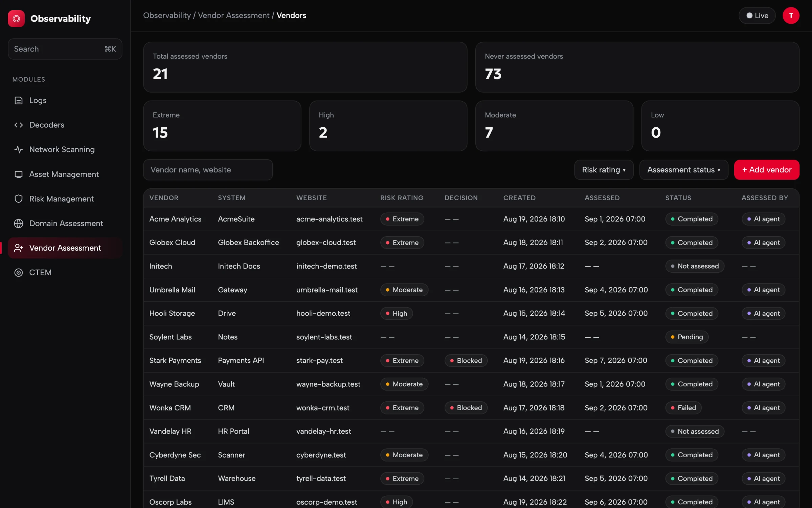
Task: Select the Extreme risk count card
Action: (x=222, y=126)
